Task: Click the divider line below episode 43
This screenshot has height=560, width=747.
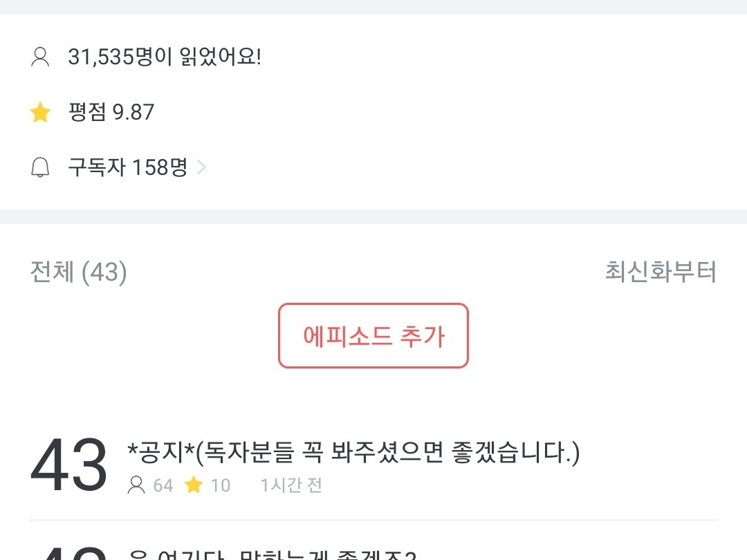Action: (373, 520)
